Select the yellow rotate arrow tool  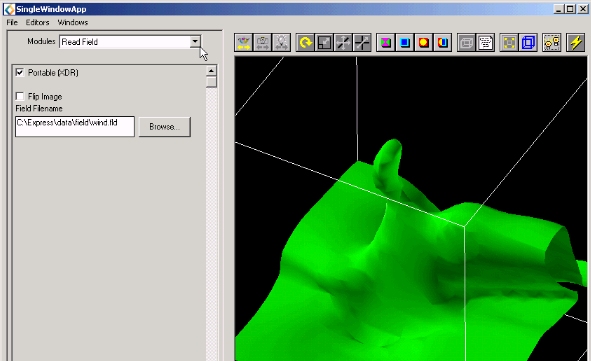click(x=305, y=42)
